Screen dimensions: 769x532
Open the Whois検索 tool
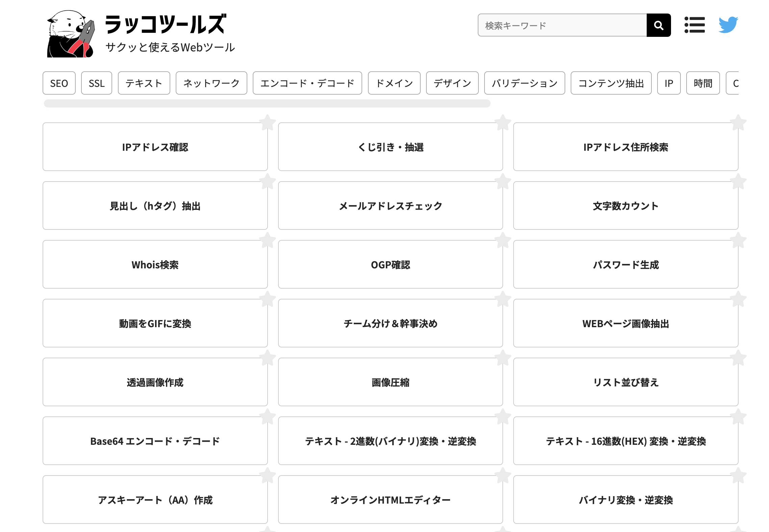pyautogui.click(x=155, y=265)
